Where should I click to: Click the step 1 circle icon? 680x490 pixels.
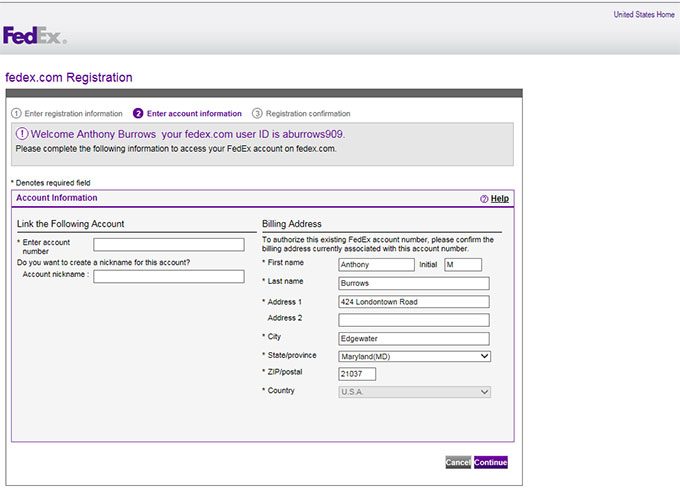click(x=16, y=114)
